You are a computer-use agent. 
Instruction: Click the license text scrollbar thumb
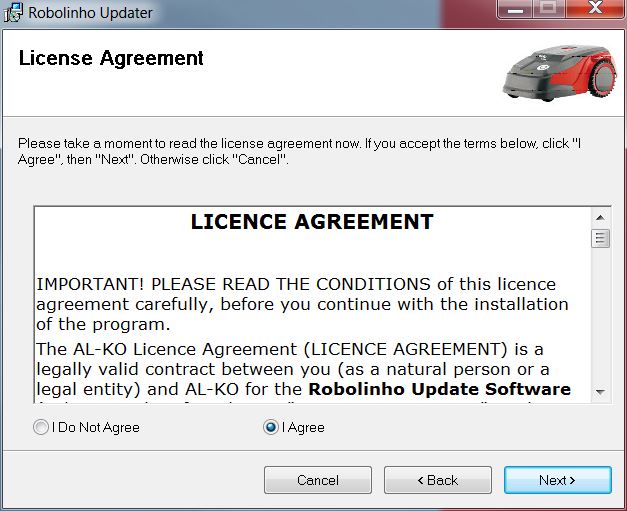600,238
